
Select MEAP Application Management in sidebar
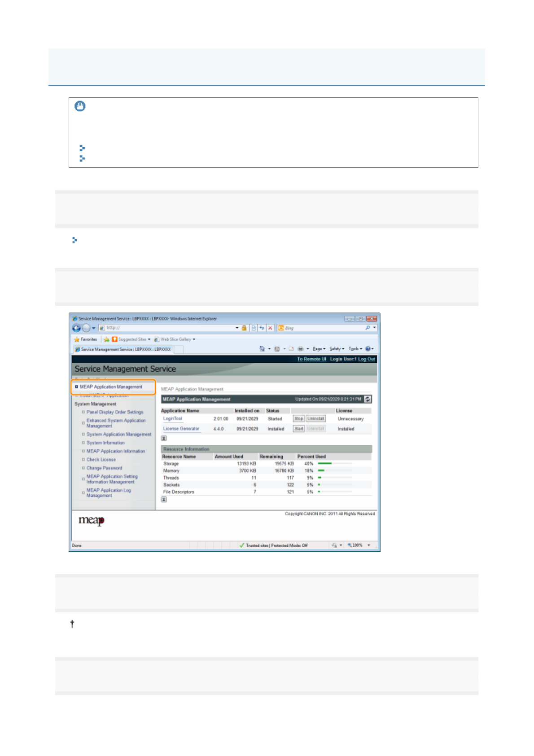click(x=111, y=387)
